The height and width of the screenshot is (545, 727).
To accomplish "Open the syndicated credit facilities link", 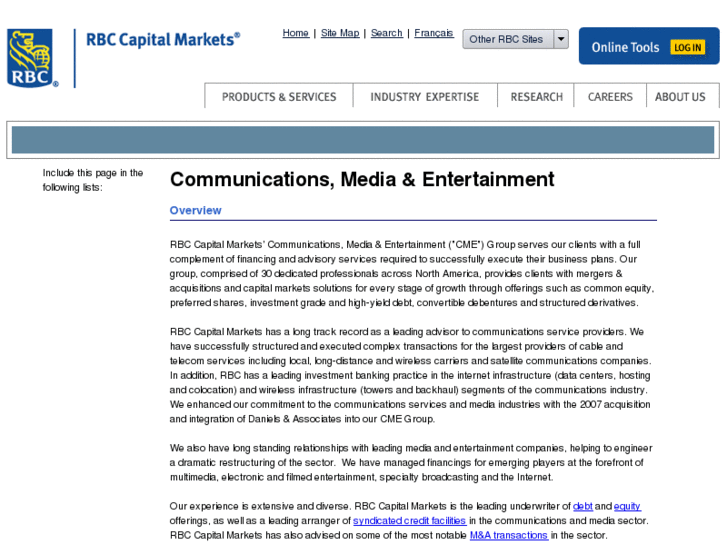I will click(x=409, y=520).
